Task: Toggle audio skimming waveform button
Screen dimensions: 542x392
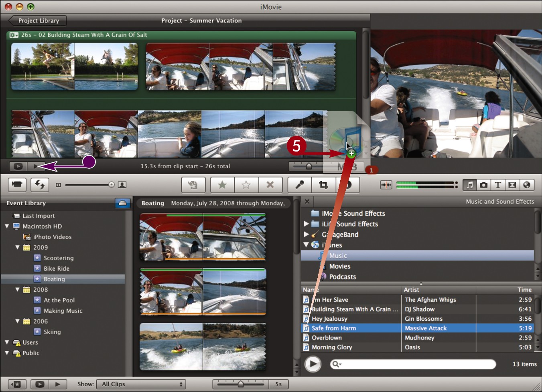Action: click(x=386, y=185)
